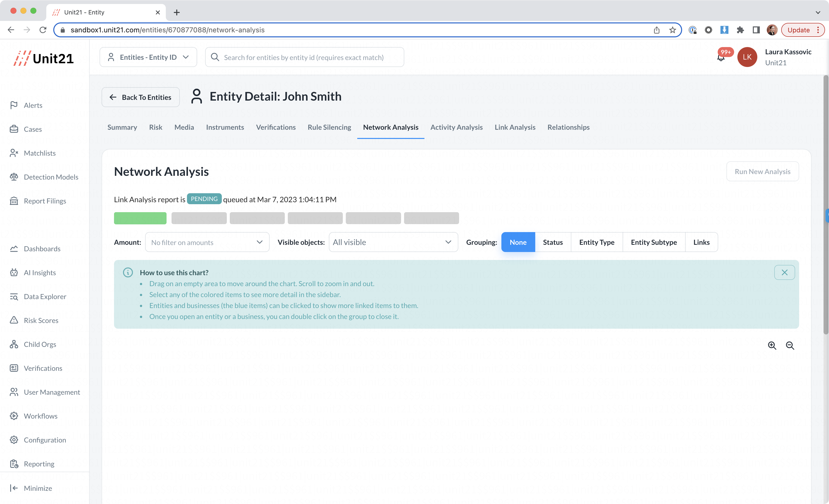This screenshot has width=829, height=504.
Task: Switch to the Activity Analysis tab
Action: pos(456,127)
